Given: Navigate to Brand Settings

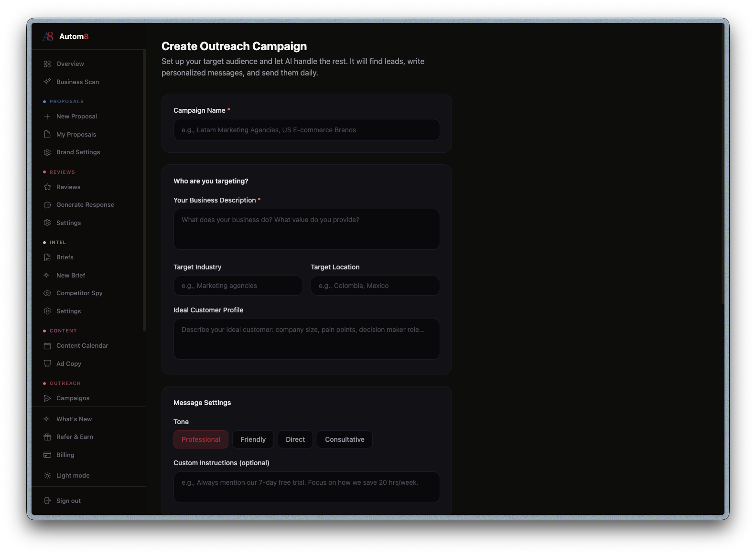Looking at the screenshot, I should pyautogui.click(x=78, y=152).
